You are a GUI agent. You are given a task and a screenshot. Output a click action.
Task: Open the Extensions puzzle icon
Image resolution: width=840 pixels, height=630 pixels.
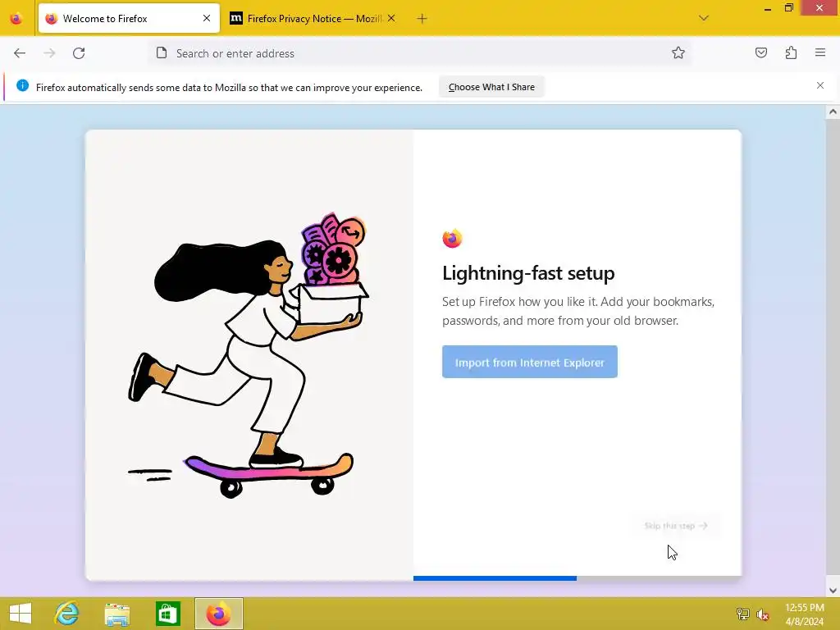pyautogui.click(x=791, y=52)
